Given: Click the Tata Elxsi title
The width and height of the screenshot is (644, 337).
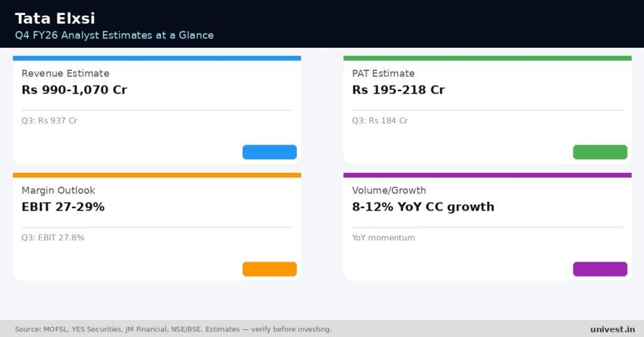Looking at the screenshot, I should 55,18.
